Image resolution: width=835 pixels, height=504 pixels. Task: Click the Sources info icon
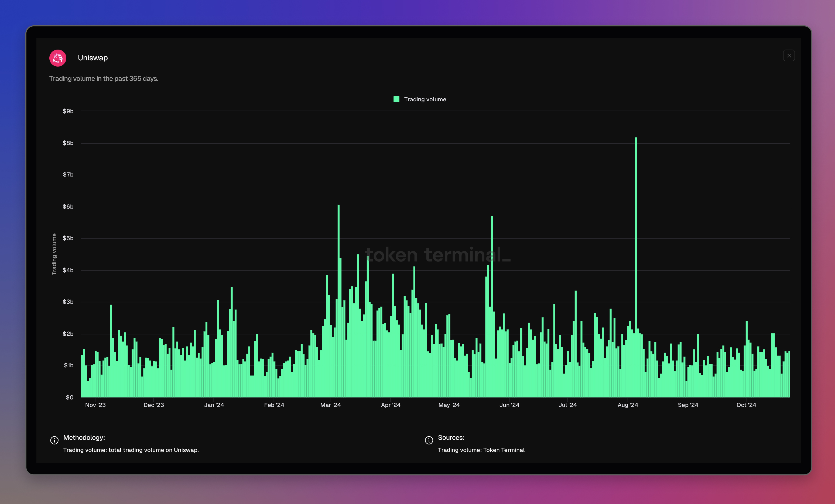(429, 440)
